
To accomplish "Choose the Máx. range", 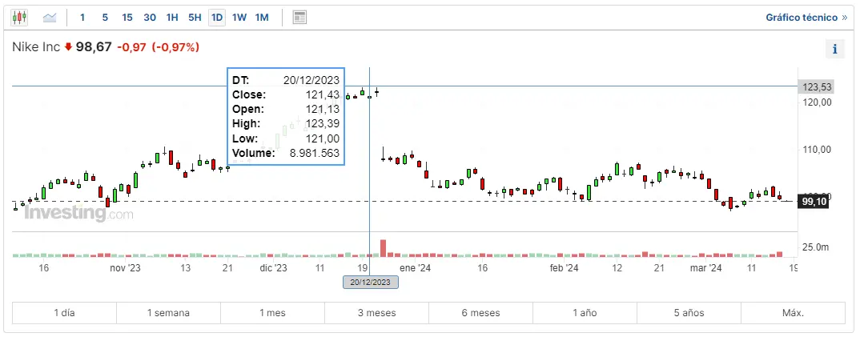I will [x=793, y=313].
